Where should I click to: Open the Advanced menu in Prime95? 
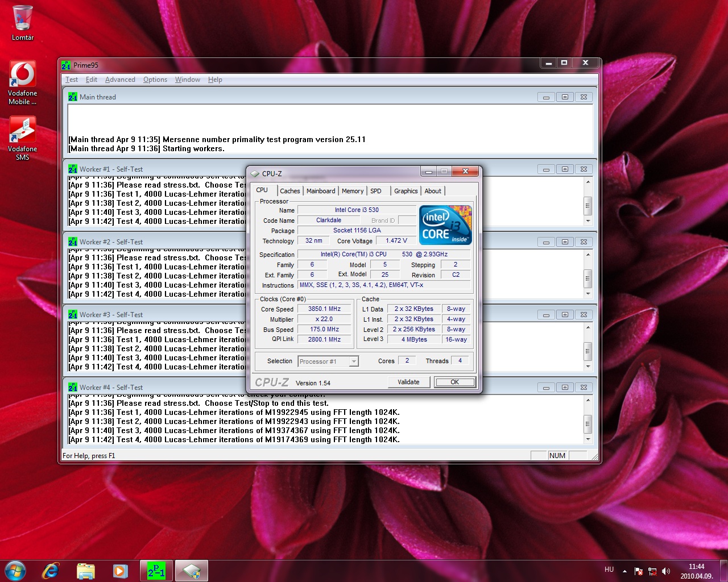(x=120, y=80)
